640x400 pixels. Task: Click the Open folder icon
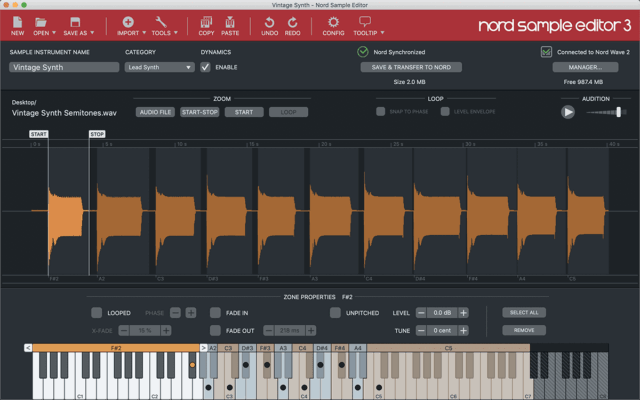tap(40, 22)
